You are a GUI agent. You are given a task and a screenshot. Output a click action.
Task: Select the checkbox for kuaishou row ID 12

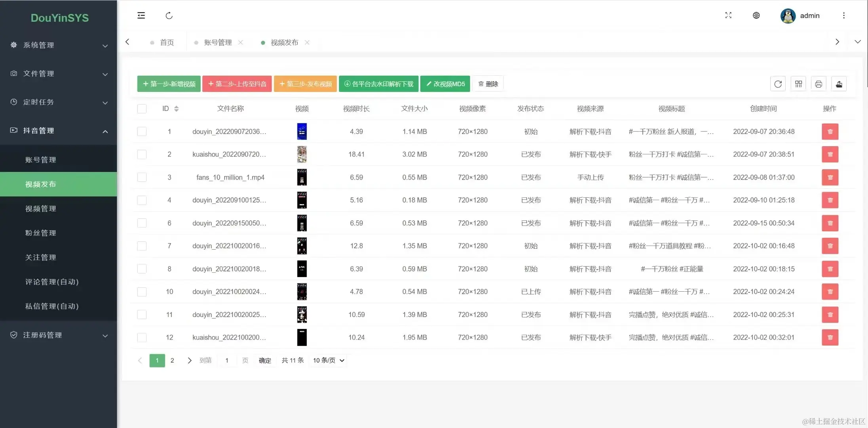tap(142, 338)
